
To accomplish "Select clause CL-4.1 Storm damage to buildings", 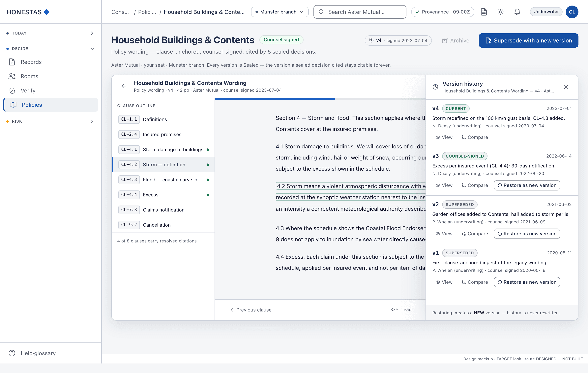I will pyautogui.click(x=163, y=150).
